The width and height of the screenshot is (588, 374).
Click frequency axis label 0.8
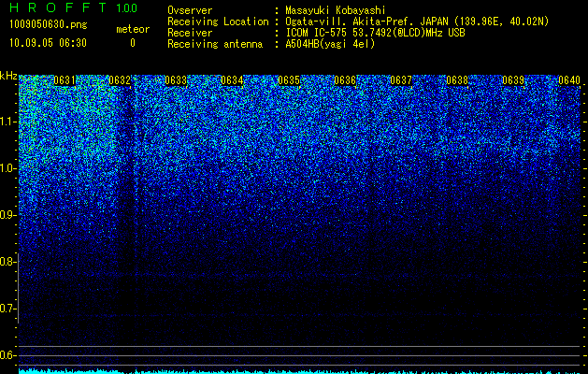7,262
